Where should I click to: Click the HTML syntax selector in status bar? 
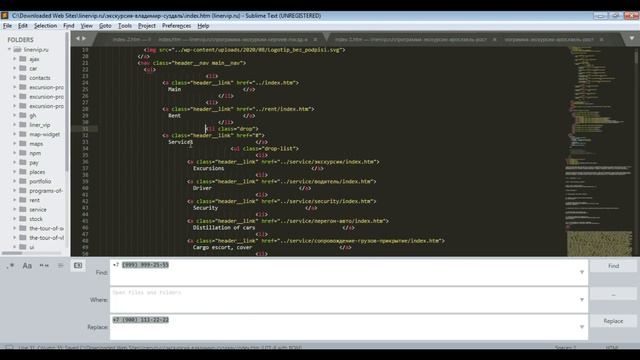[612, 348]
